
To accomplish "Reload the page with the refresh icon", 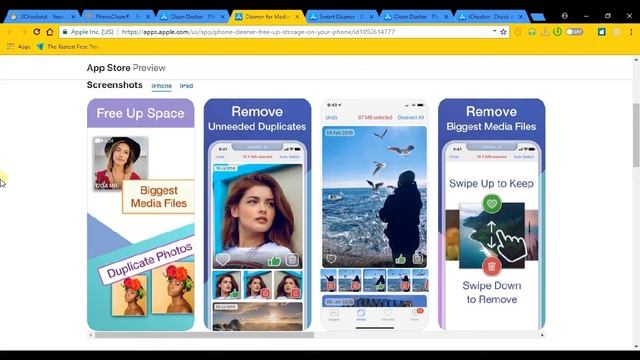I will point(37,31).
